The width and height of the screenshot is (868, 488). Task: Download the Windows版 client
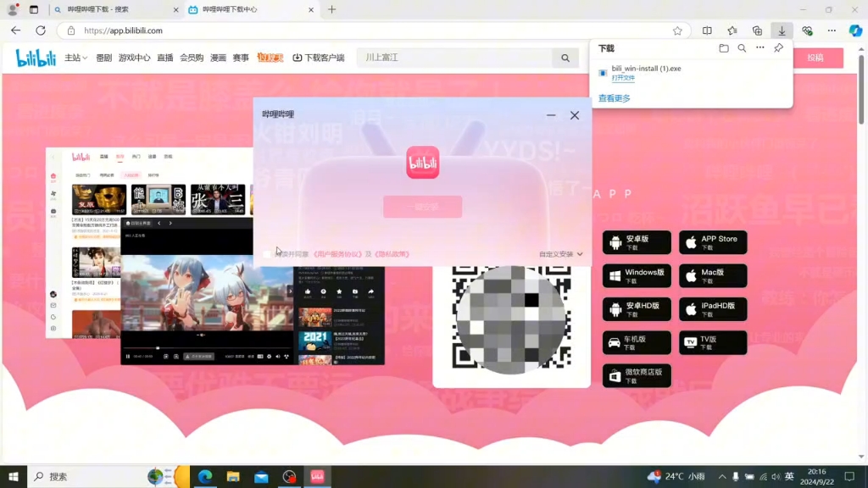click(x=637, y=275)
